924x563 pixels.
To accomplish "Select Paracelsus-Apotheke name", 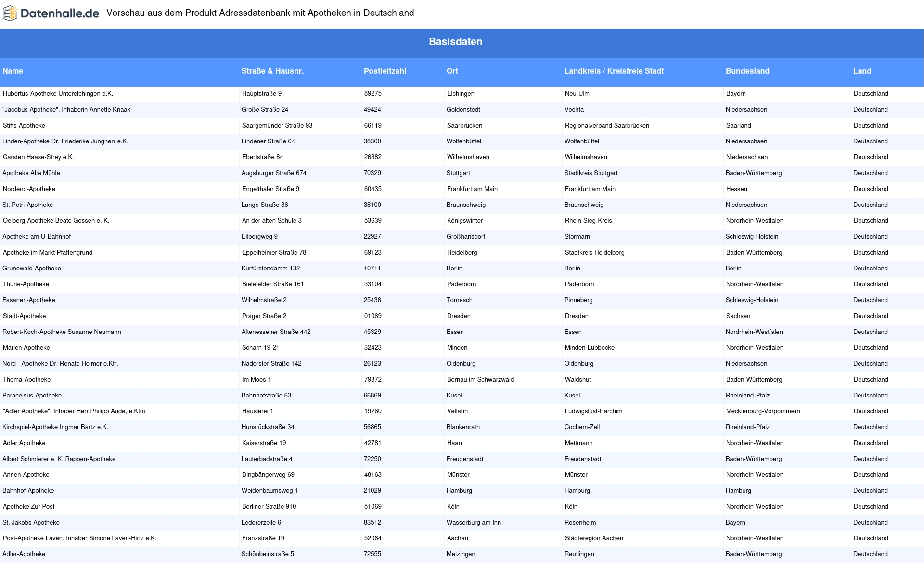I will click(32, 396).
